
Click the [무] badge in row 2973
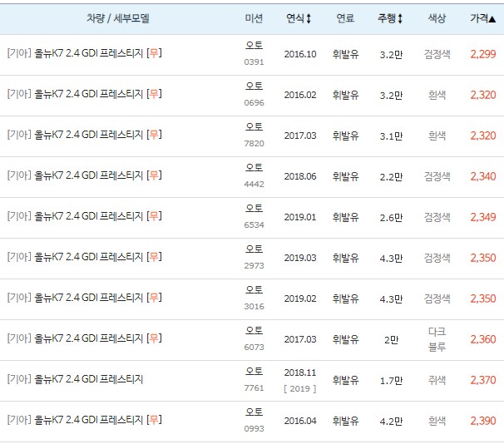coord(155,257)
